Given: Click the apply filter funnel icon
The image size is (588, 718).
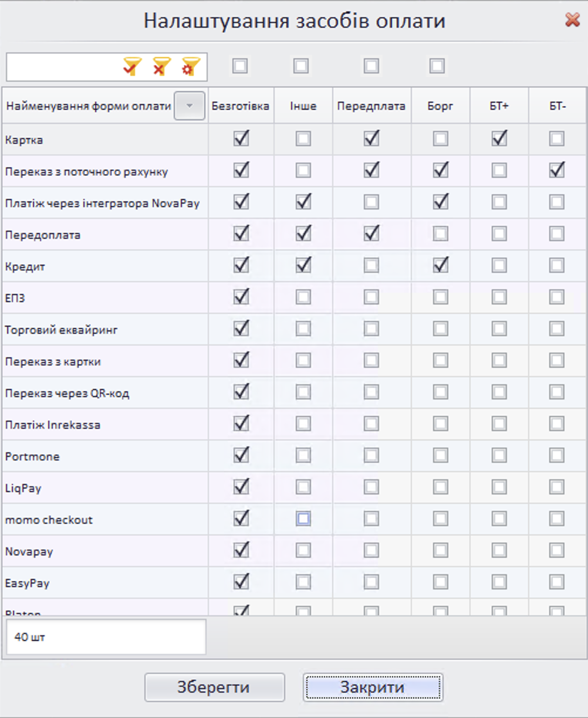Looking at the screenshot, I should click(133, 67).
